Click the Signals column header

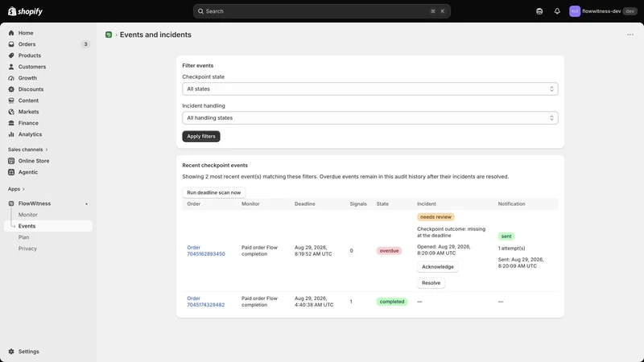point(358,204)
